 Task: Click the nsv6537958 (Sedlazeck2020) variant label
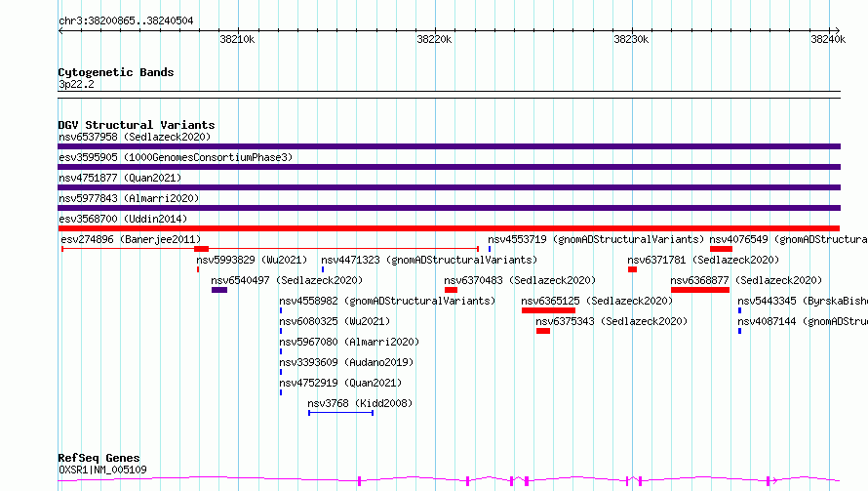point(135,137)
